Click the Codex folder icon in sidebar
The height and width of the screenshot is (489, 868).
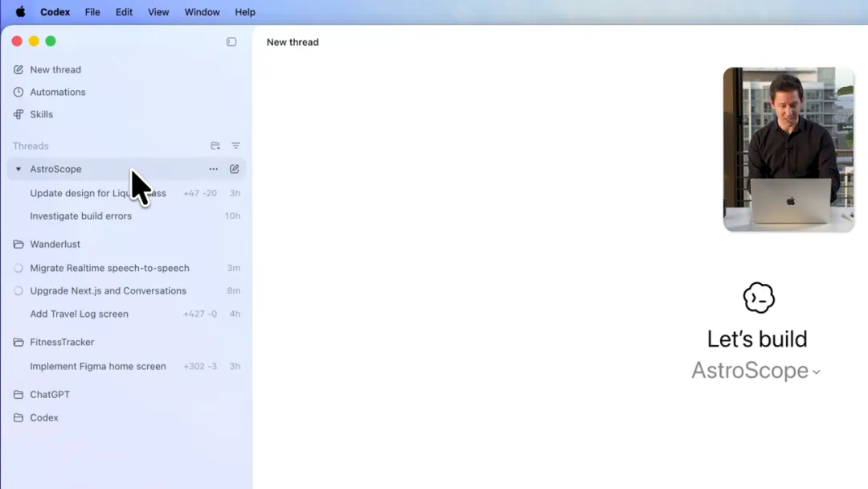click(18, 417)
